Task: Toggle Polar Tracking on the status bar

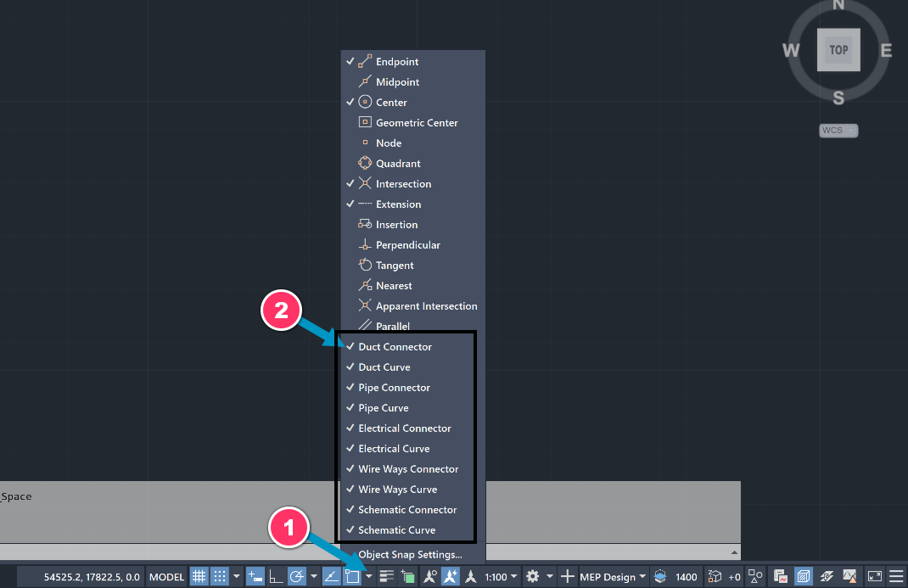Action: pos(297,576)
